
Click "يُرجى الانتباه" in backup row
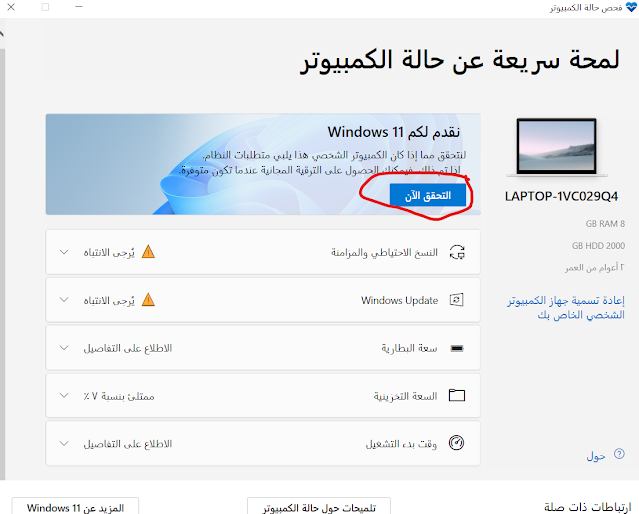click(x=109, y=253)
